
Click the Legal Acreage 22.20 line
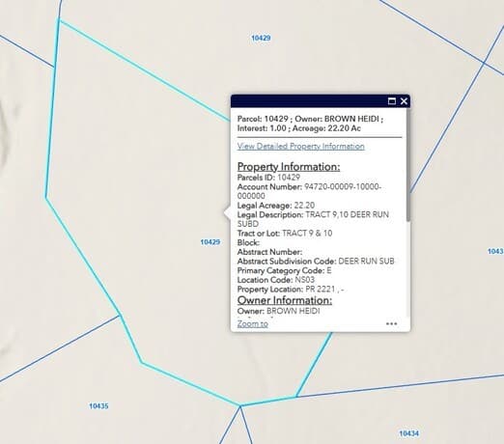click(x=276, y=206)
